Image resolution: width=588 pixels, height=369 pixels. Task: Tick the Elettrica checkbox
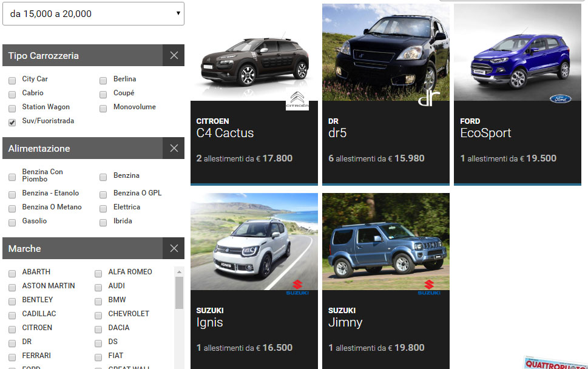point(103,209)
